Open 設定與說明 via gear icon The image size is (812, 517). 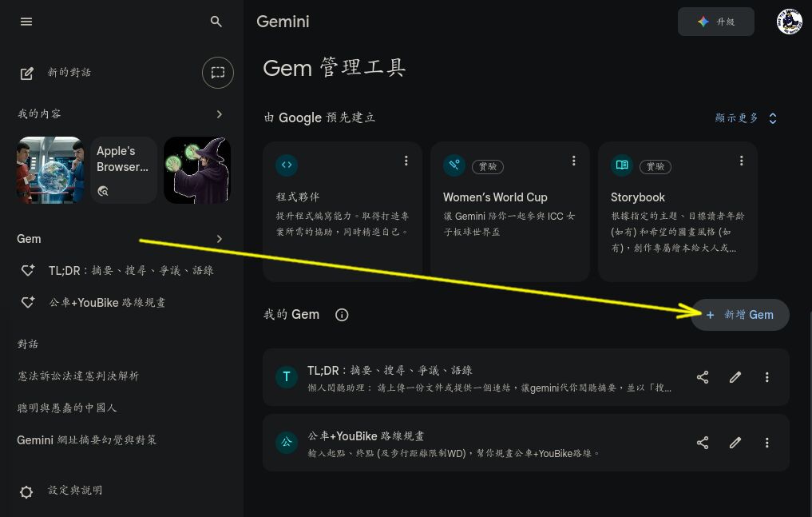pos(26,491)
